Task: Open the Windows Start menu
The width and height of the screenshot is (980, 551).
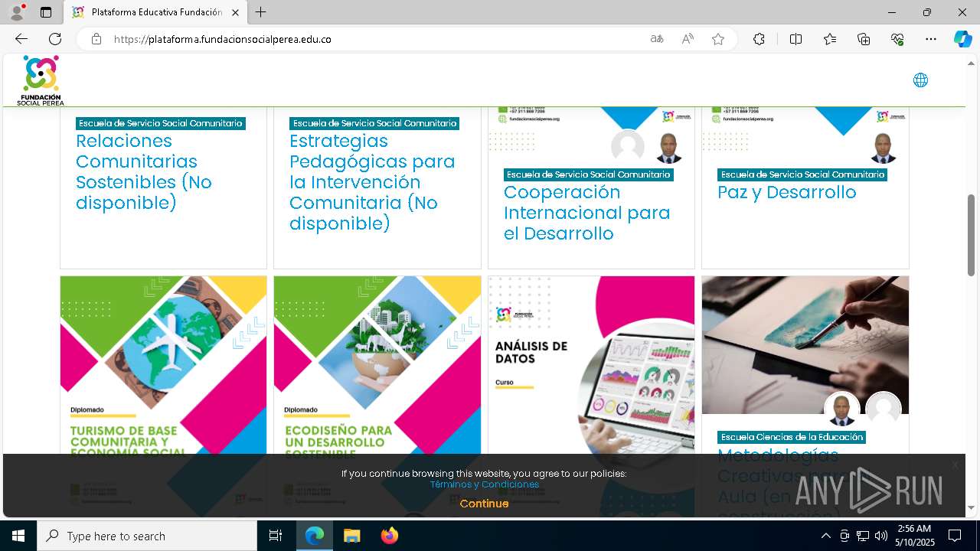Action: 18,536
